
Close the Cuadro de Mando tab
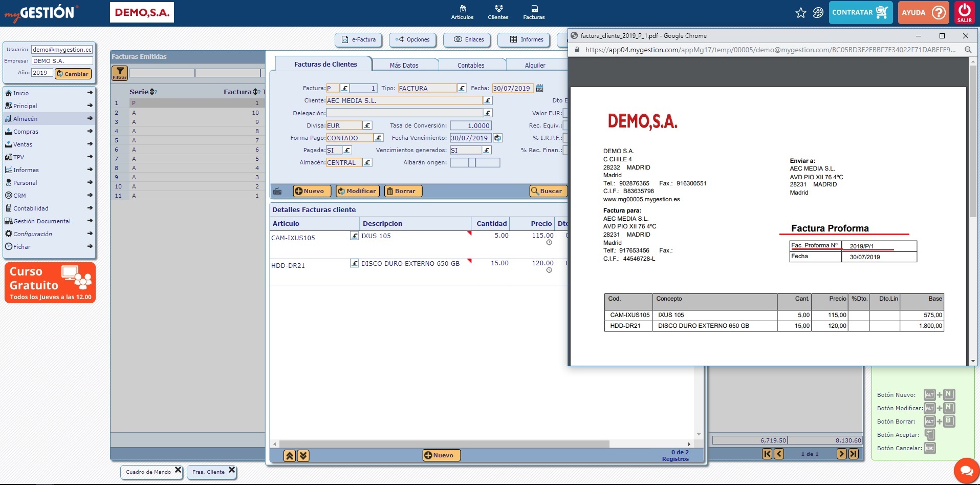tap(178, 470)
